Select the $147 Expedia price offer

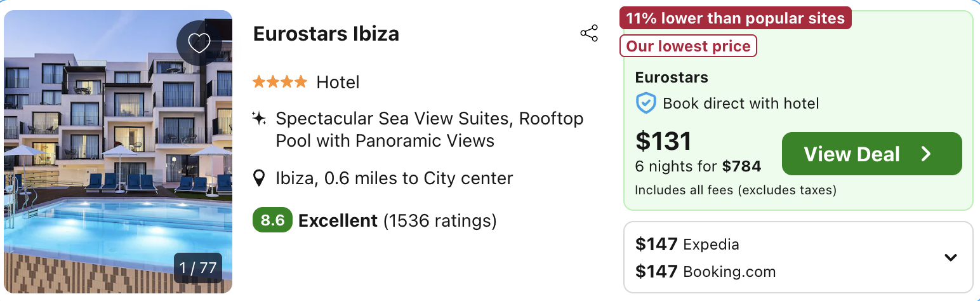(x=687, y=244)
